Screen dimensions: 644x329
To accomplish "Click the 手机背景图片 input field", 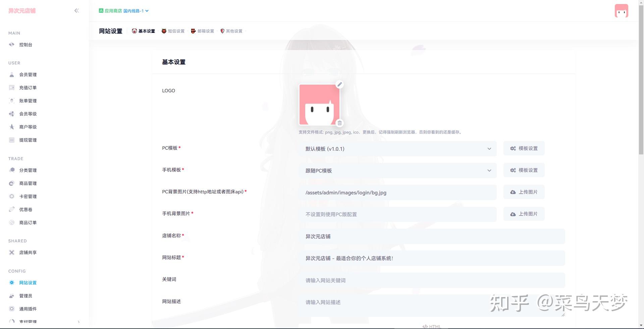I will click(397, 214).
